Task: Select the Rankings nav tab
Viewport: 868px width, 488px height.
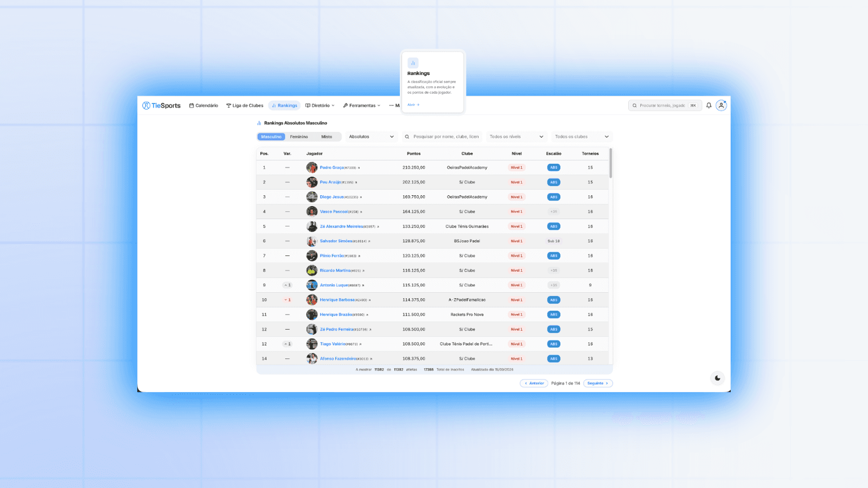Action: click(x=284, y=106)
